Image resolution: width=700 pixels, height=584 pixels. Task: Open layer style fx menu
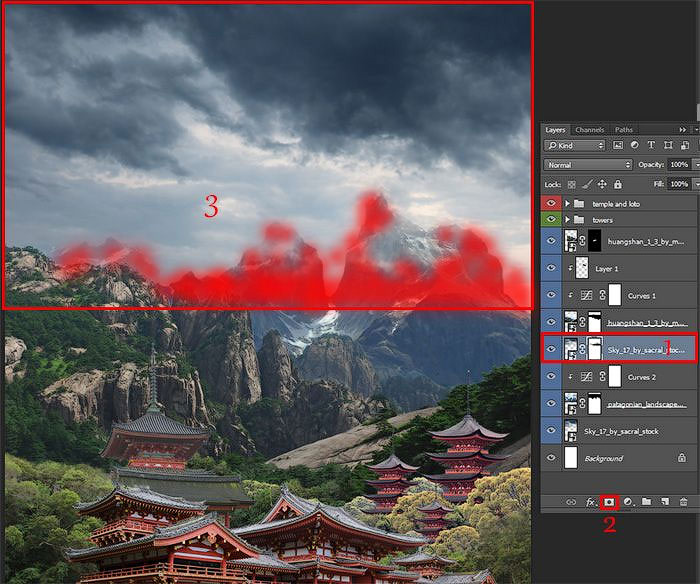(591, 502)
